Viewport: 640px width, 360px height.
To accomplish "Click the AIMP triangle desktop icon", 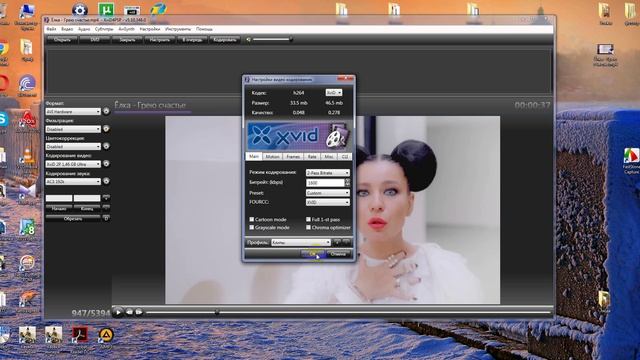I will pyautogui.click(x=106, y=335).
